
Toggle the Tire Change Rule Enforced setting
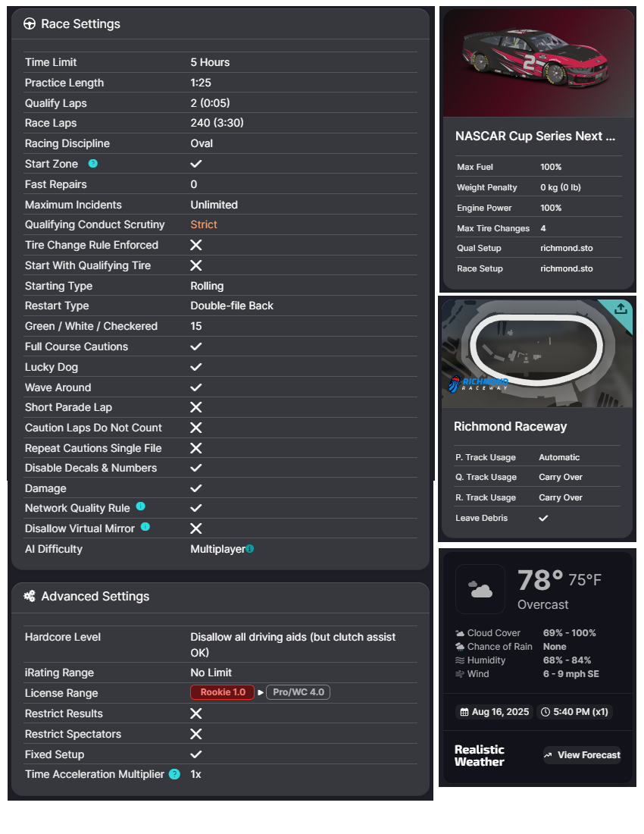coord(195,245)
